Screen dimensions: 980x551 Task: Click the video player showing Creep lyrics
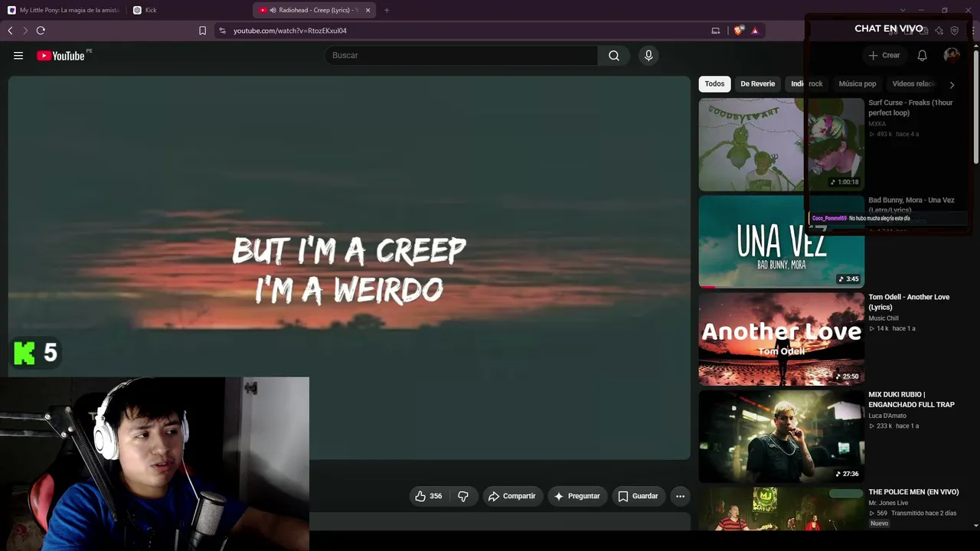tap(349, 268)
